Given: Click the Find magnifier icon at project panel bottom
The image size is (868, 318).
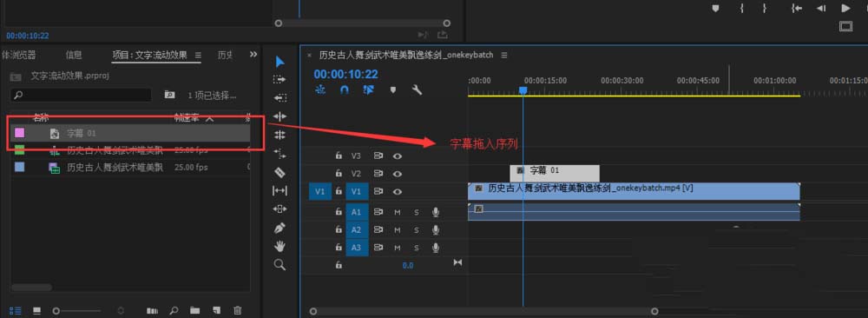Looking at the screenshot, I should (x=174, y=311).
